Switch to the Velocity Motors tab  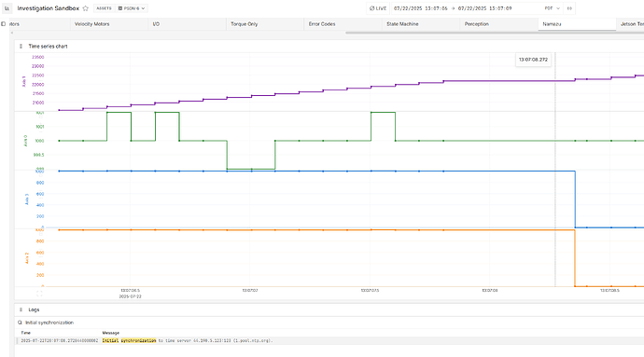click(92, 24)
